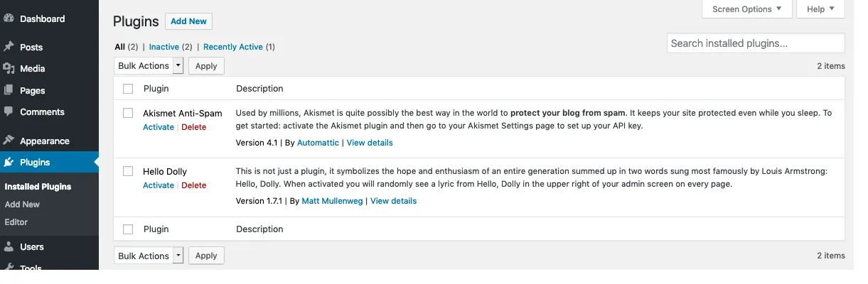Screen dimensions: 868x284
Task: Click the Plugins plug icon
Action: pos(9,162)
